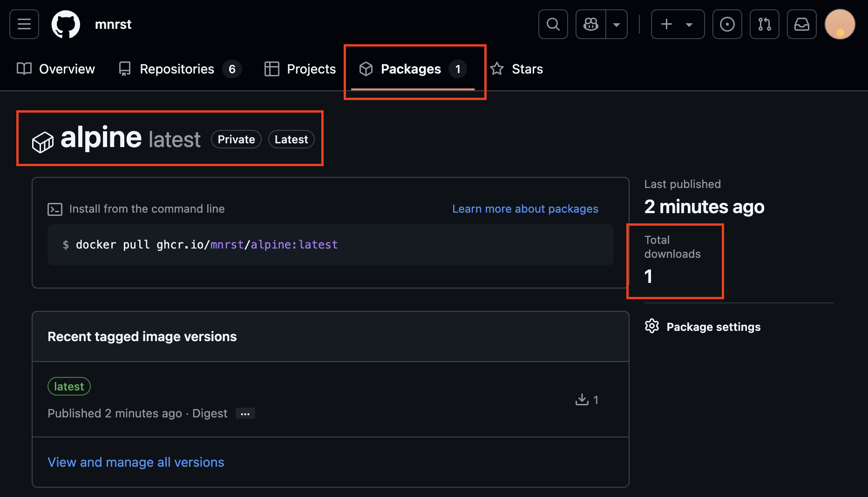Click the Latest label badge

point(291,139)
